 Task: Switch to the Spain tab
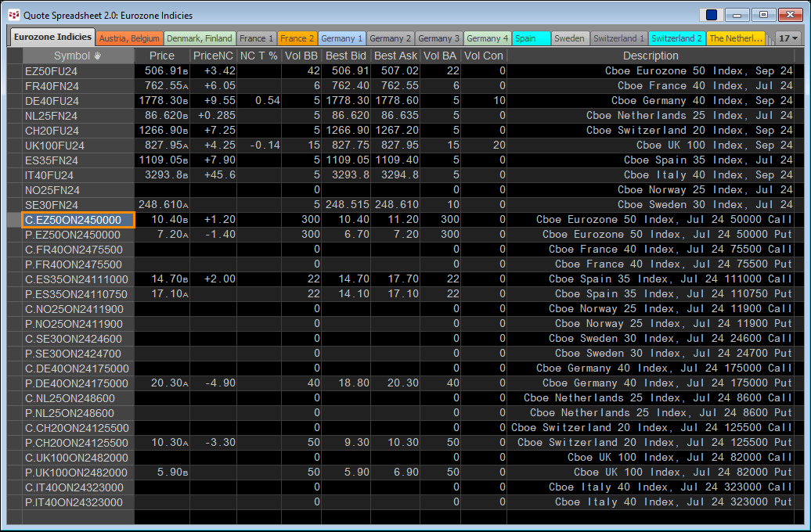click(531, 38)
